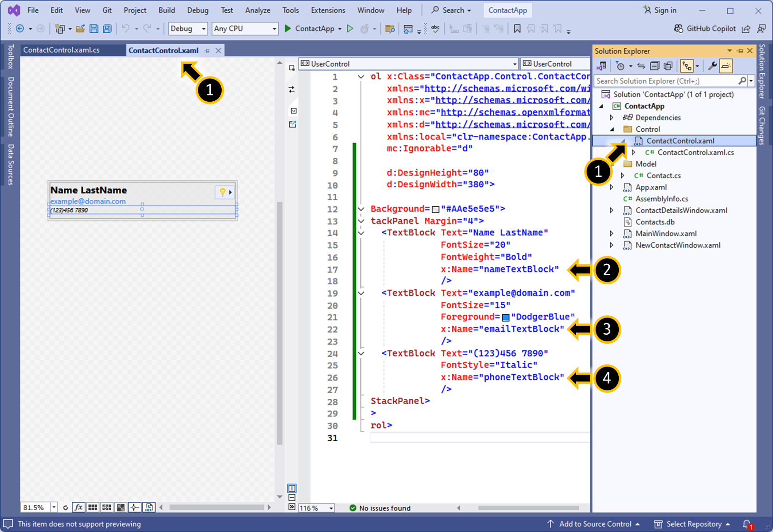The image size is (773, 532).
Task: Open the Debug menu
Action: pos(197,10)
